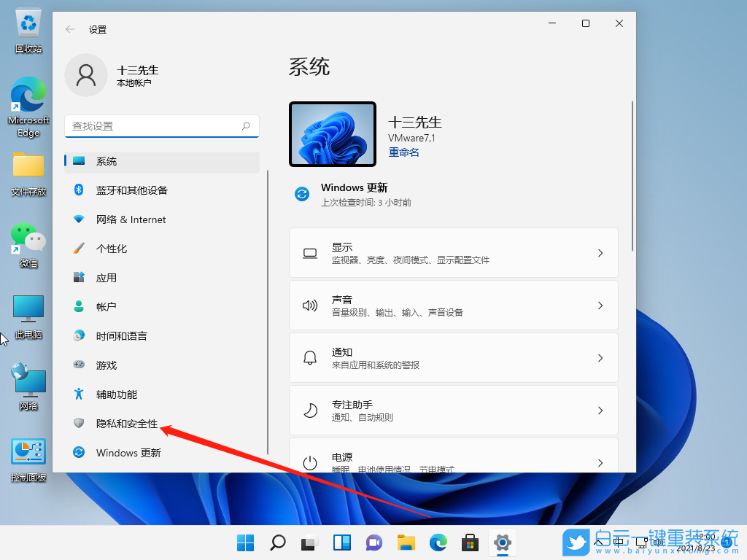Click the 查找设置 search box

click(x=160, y=126)
